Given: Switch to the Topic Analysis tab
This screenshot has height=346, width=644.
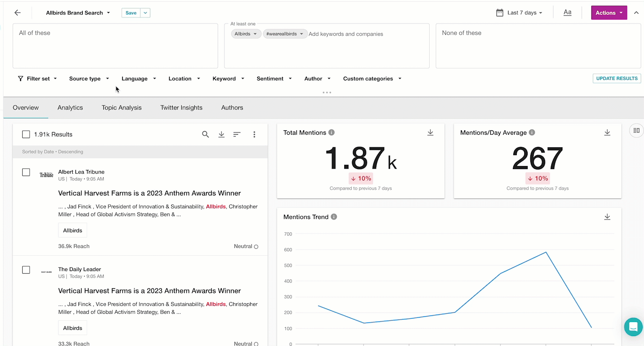Looking at the screenshot, I should 122,108.
